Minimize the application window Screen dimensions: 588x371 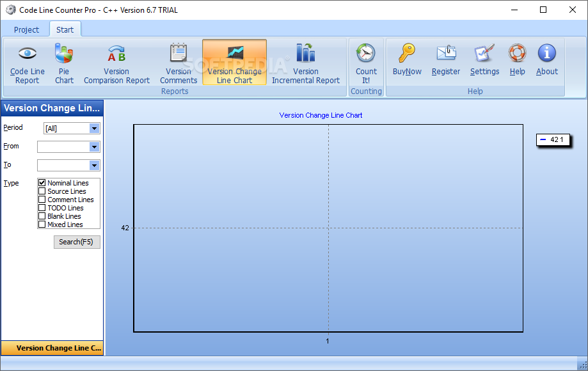point(514,10)
